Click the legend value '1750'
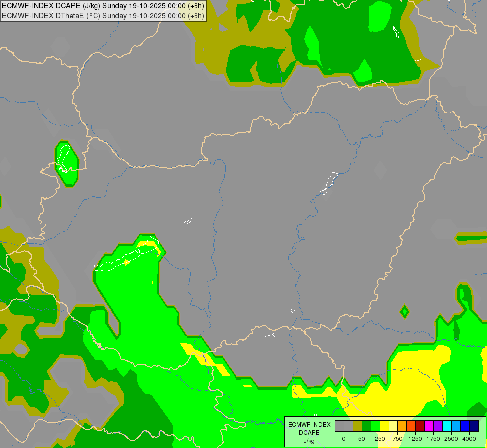 pos(433,439)
